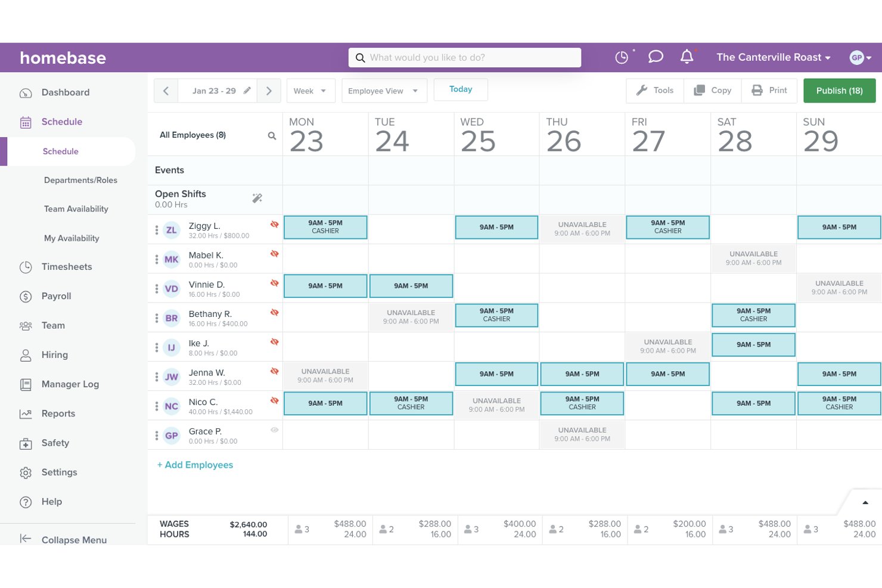The height and width of the screenshot is (588, 882).
Task: Open the messages chat bubble icon
Action: point(656,57)
